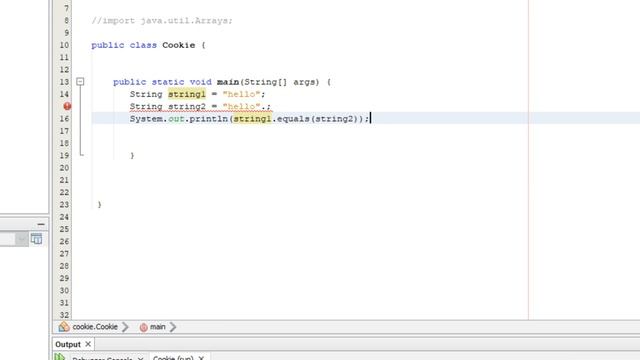Viewport: 640px width, 360px height.
Task: Click the cookie.Cookie class breadcrumb icon
Action: [x=64, y=327]
